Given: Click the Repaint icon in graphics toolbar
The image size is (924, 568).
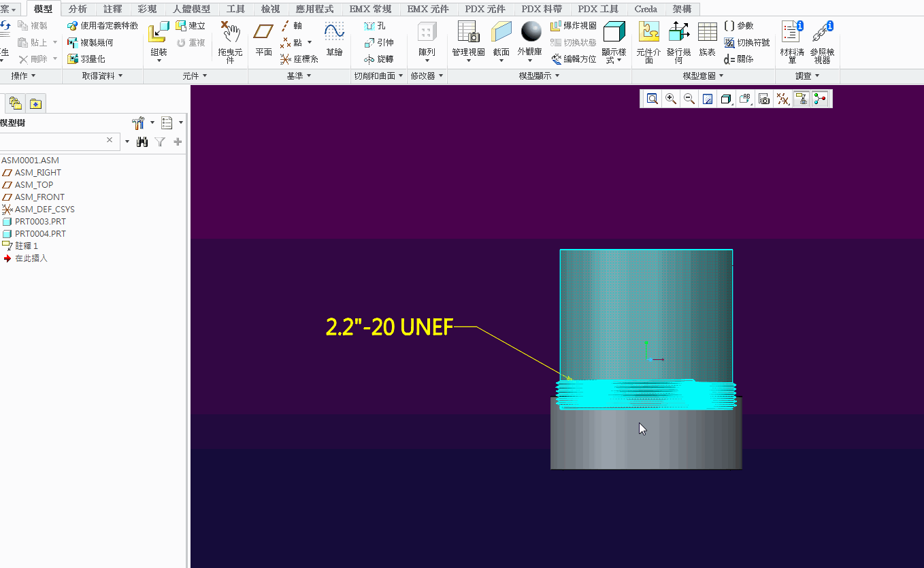Looking at the screenshot, I should pyautogui.click(x=708, y=99).
